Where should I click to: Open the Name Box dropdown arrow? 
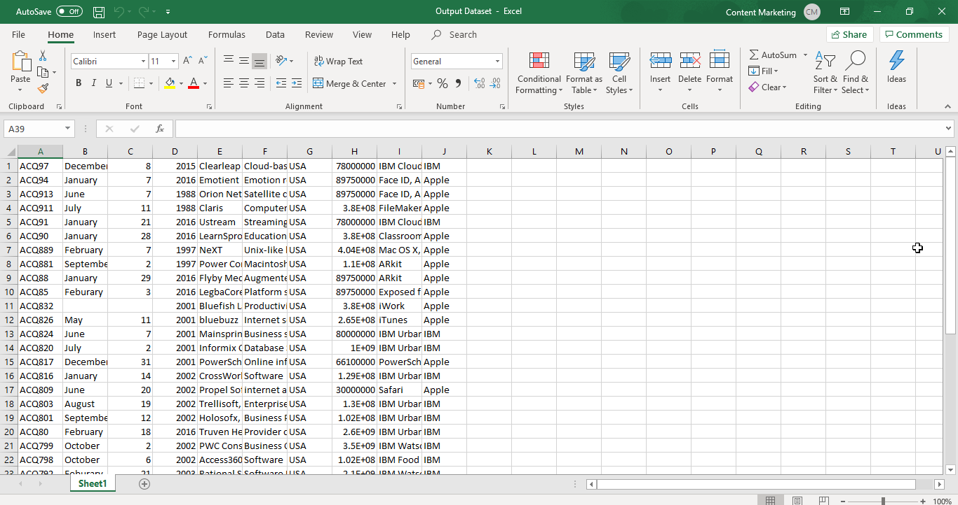tap(67, 129)
